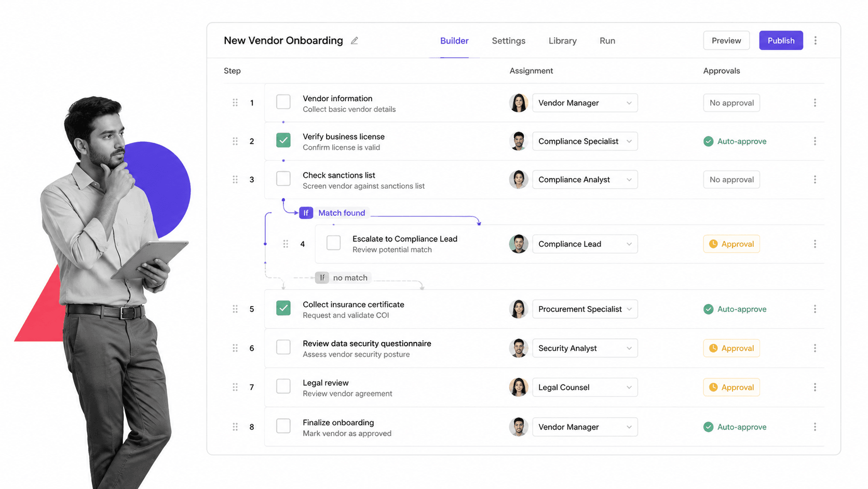Uncheck the Verify business license checkbox
Image resolution: width=868 pixels, height=489 pixels.
(283, 140)
